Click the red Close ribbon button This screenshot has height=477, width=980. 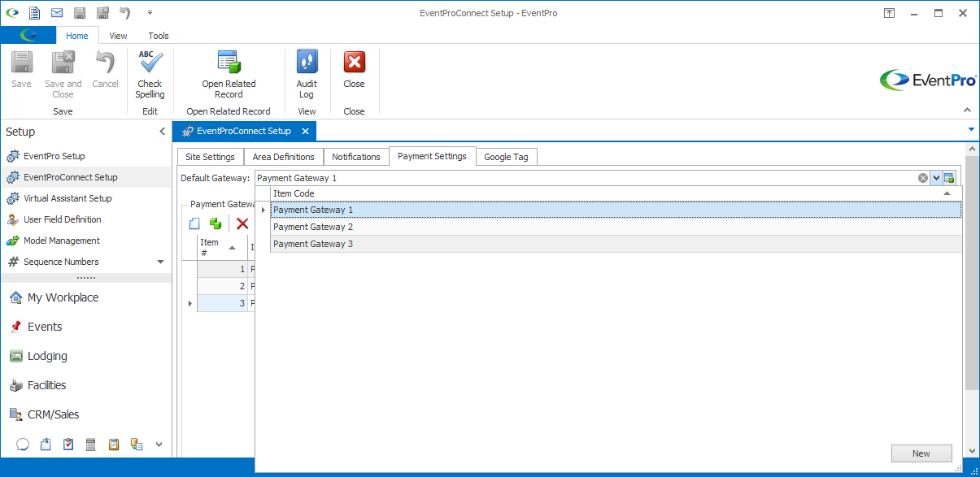[x=354, y=70]
